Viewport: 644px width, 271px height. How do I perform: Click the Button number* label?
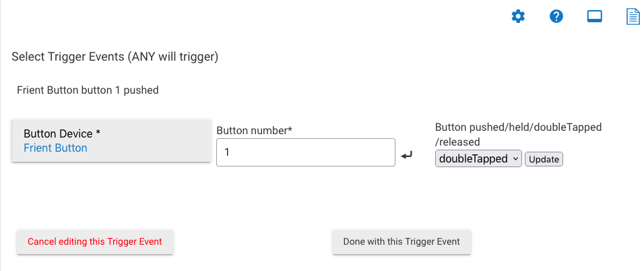254,129
